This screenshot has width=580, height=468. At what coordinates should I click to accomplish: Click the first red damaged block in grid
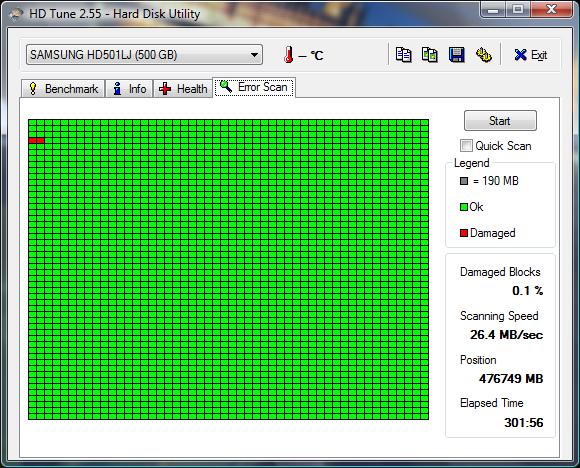(x=33, y=140)
